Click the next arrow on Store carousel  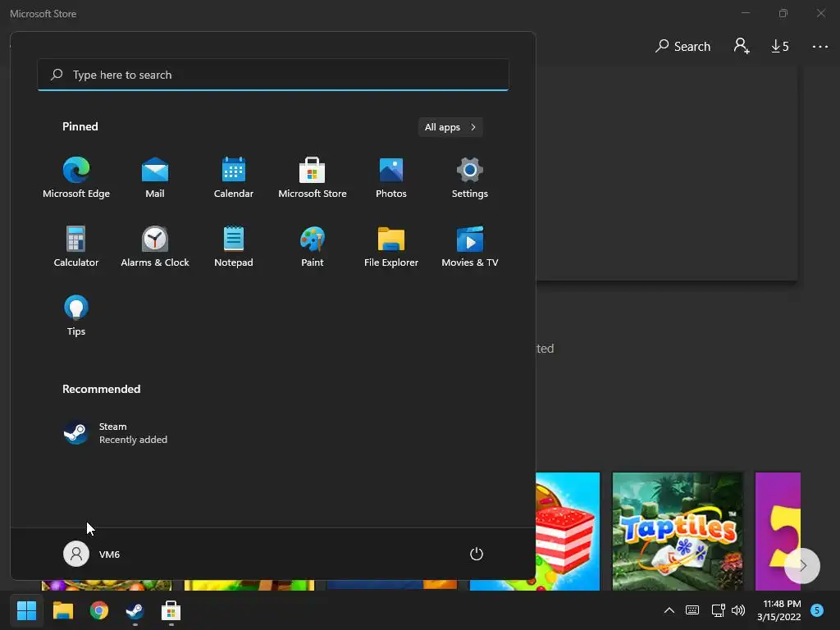802,566
